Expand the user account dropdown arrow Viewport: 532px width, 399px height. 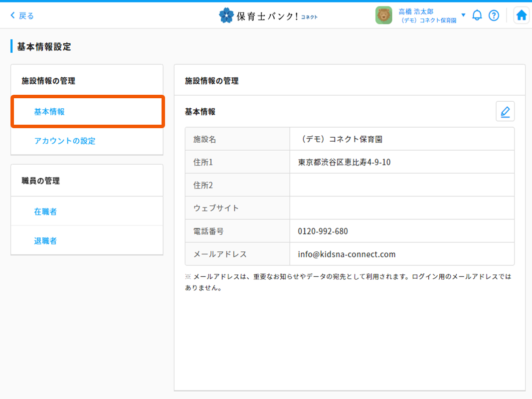(463, 15)
